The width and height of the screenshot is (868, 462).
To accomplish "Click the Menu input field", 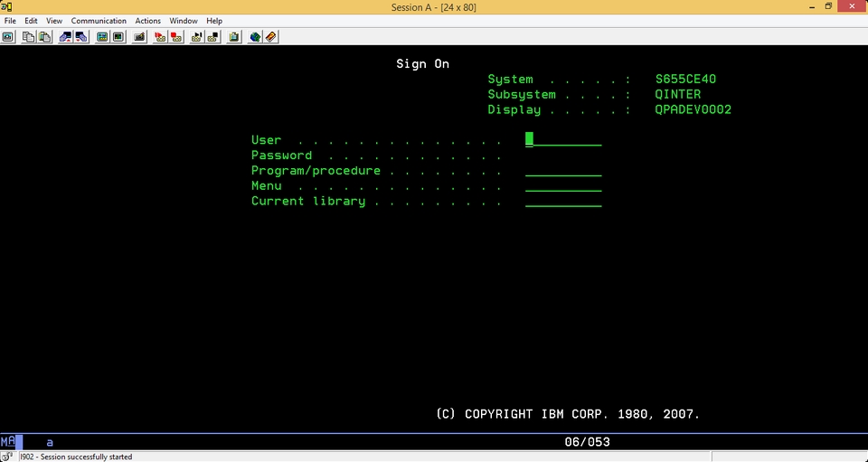I will coord(563,186).
